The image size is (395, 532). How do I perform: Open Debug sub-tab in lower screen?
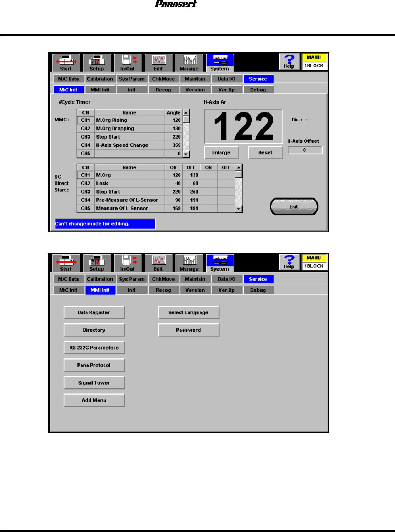point(258,290)
